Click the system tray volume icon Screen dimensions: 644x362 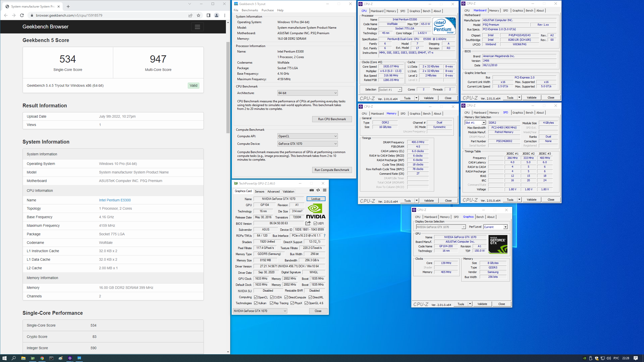(609, 358)
